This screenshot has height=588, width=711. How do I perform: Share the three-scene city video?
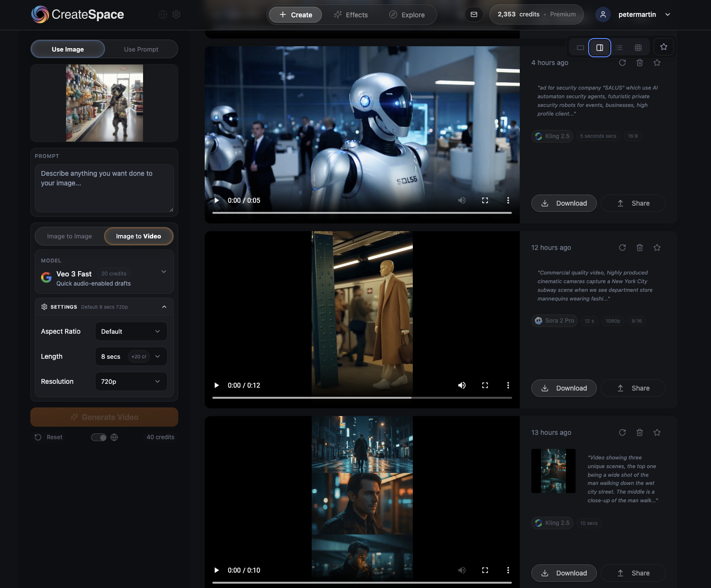point(633,573)
